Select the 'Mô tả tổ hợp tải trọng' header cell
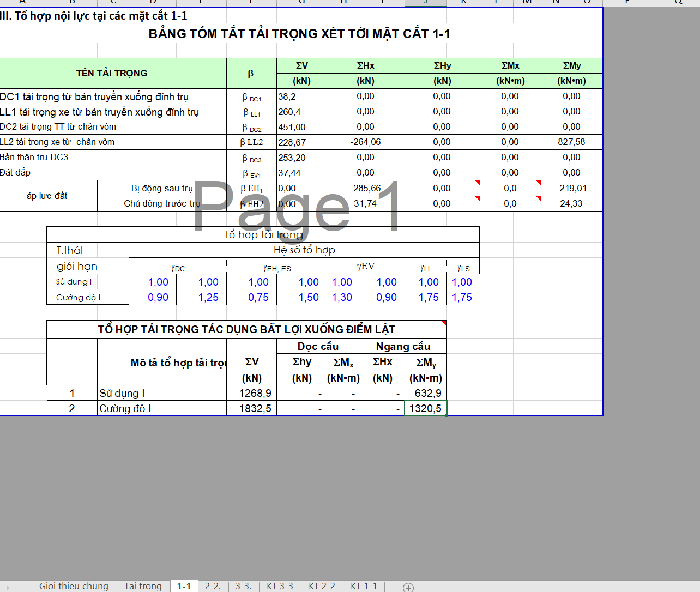This screenshot has height=592, width=700. (162, 363)
